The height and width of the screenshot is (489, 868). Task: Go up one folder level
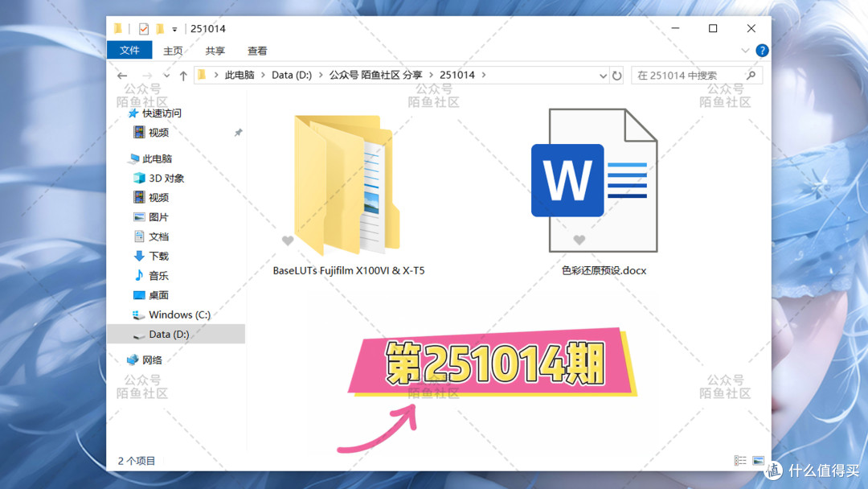coord(183,76)
